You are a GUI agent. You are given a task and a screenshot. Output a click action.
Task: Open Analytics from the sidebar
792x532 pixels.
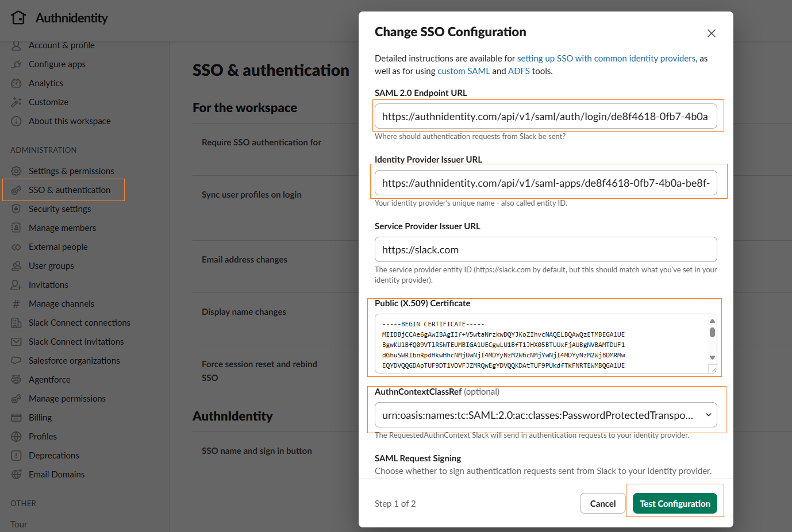[46, 83]
